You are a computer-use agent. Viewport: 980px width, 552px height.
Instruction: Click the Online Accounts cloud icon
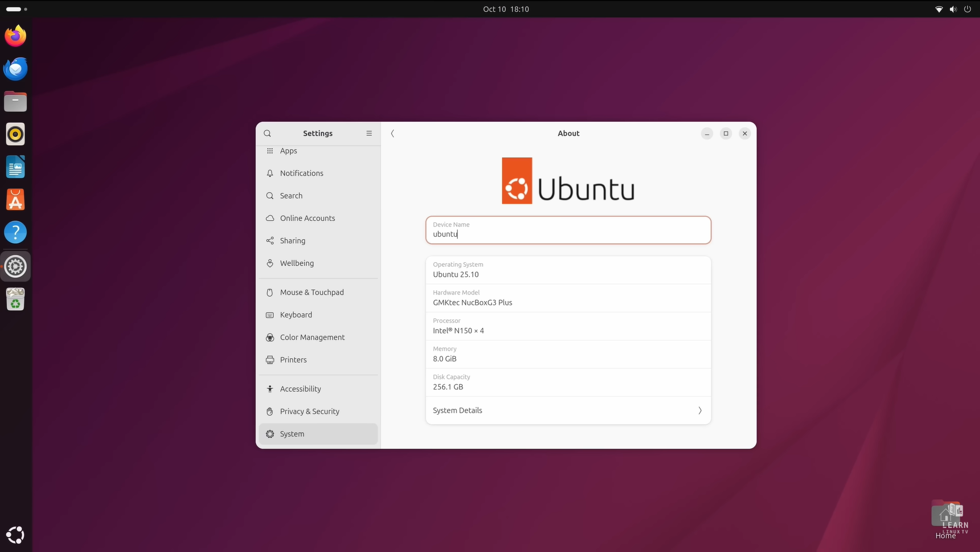270,218
